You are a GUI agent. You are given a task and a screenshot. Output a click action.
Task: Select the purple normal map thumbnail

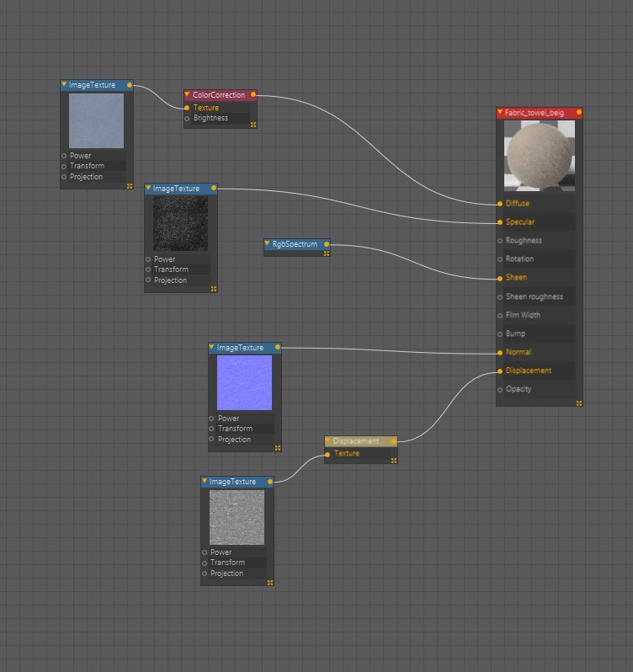pyautogui.click(x=244, y=382)
